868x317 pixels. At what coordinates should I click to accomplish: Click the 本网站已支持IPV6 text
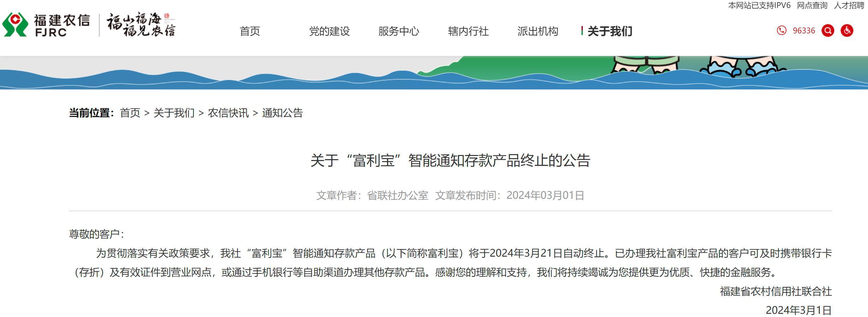[x=759, y=5]
